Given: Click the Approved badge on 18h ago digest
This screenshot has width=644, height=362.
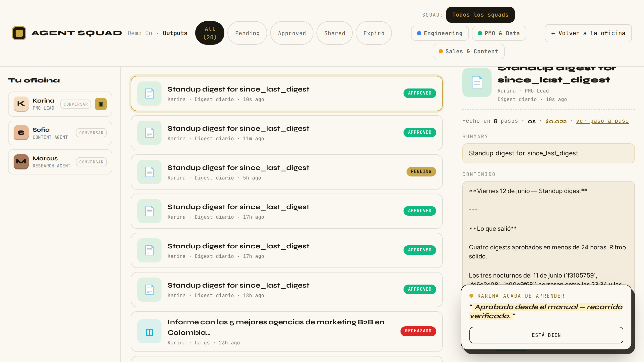Looking at the screenshot, I should click(x=420, y=289).
